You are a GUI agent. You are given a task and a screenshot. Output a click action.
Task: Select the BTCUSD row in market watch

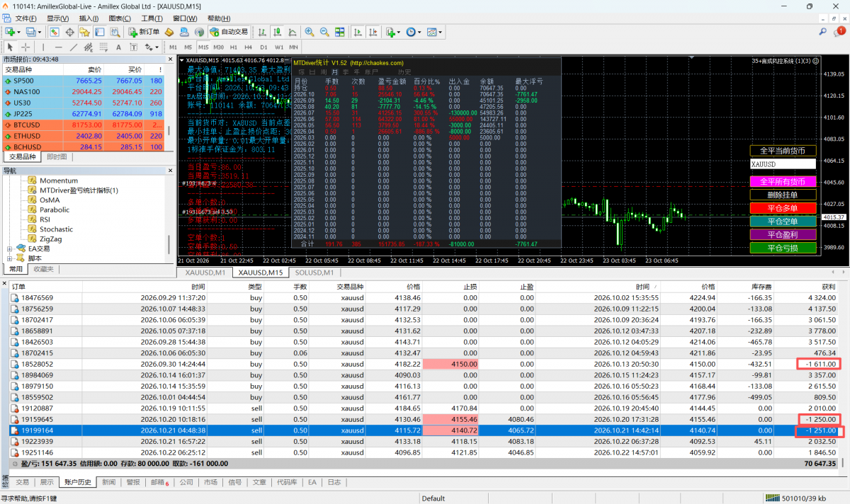(83, 125)
